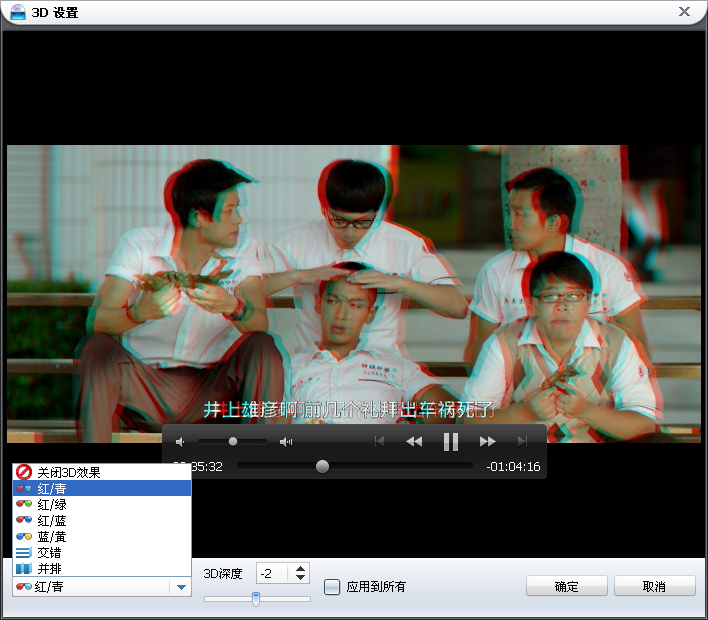Click the 3D深度 value field
The width and height of the screenshot is (708, 620).
(272, 573)
